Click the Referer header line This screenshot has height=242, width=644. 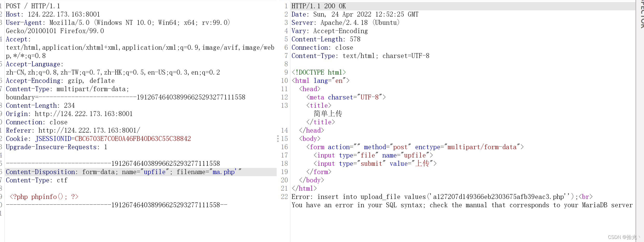click(73, 130)
